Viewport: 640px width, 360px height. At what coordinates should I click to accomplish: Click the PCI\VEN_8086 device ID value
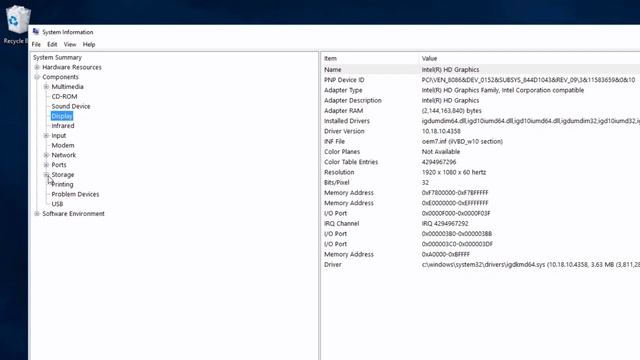(x=529, y=80)
